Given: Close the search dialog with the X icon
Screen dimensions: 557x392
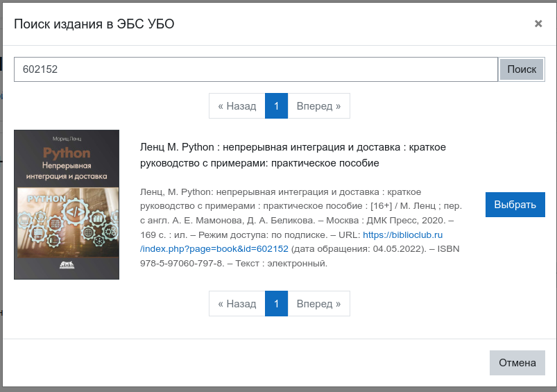Looking at the screenshot, I should (538, 24).
